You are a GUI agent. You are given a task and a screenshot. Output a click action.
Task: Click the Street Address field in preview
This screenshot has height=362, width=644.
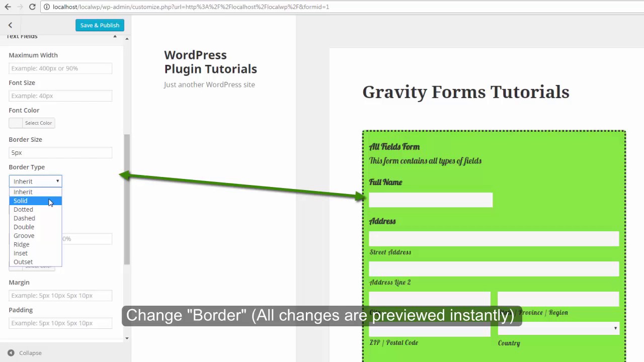[x=494, y=239]
